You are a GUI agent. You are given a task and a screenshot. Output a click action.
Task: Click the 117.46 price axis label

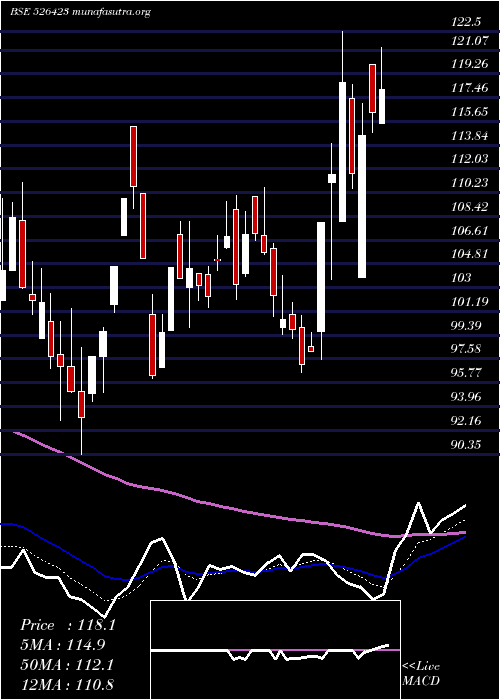469,88
